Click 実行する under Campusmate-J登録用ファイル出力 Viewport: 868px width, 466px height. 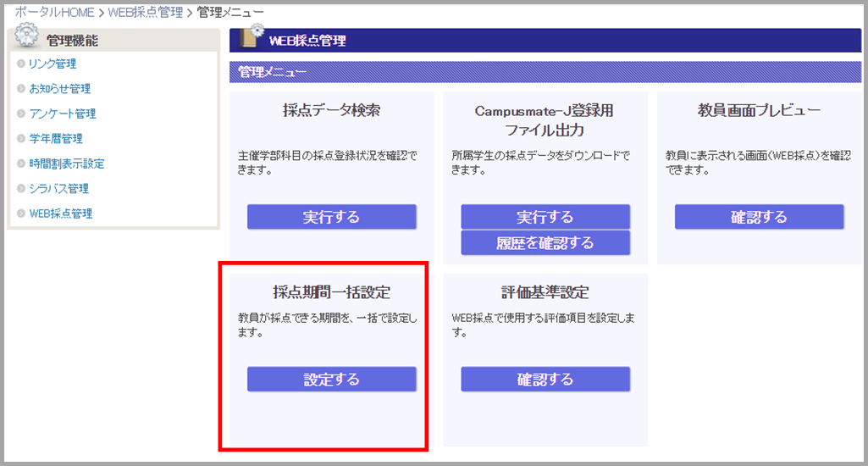click(545, 217)
